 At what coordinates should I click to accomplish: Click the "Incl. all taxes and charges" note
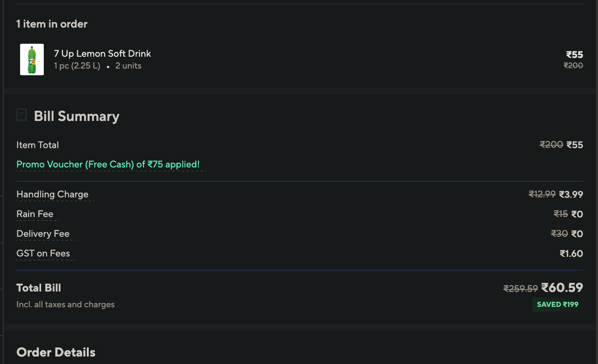tap(65, 305)
